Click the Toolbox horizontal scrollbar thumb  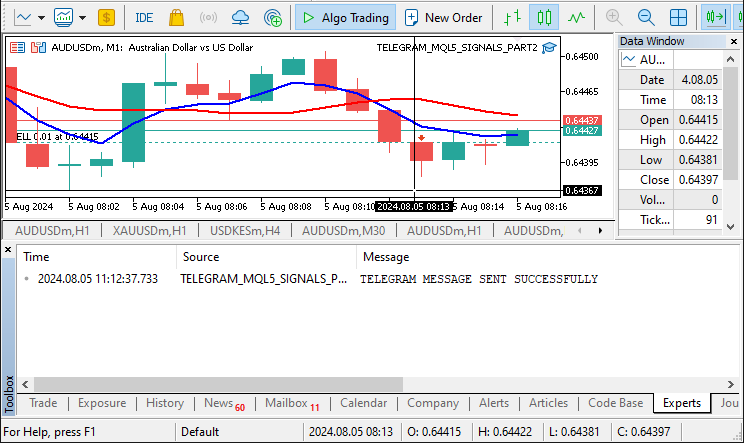coord(218,384)
